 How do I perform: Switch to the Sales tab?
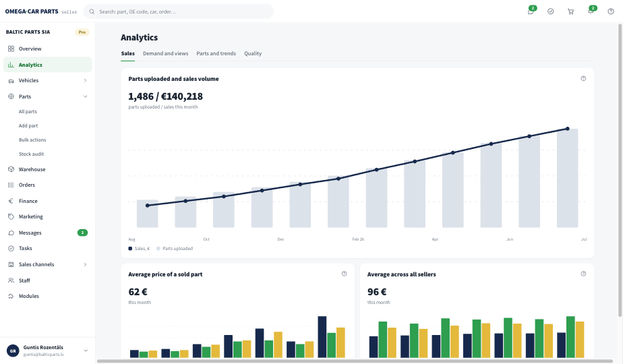tap(128, 53)
